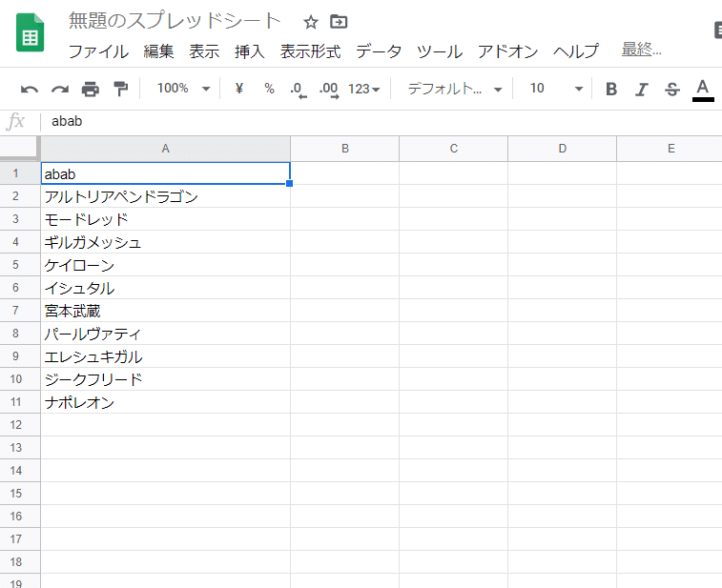722x588 pixels.
Task: Click the formula bar containing abab
Action: tap(382, 121)
